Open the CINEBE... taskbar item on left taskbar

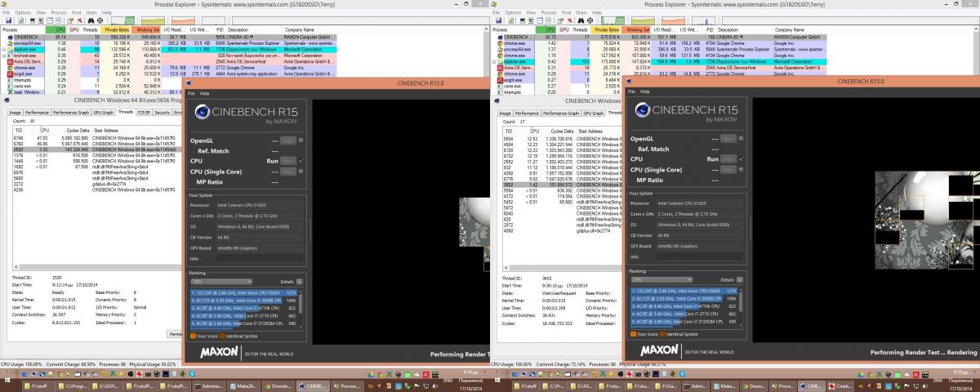click(x=314, y=385)
